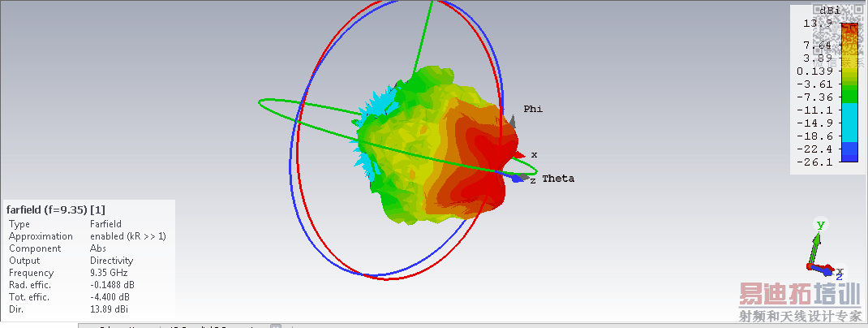Click the 'Abs' component value

pos(98,248)
